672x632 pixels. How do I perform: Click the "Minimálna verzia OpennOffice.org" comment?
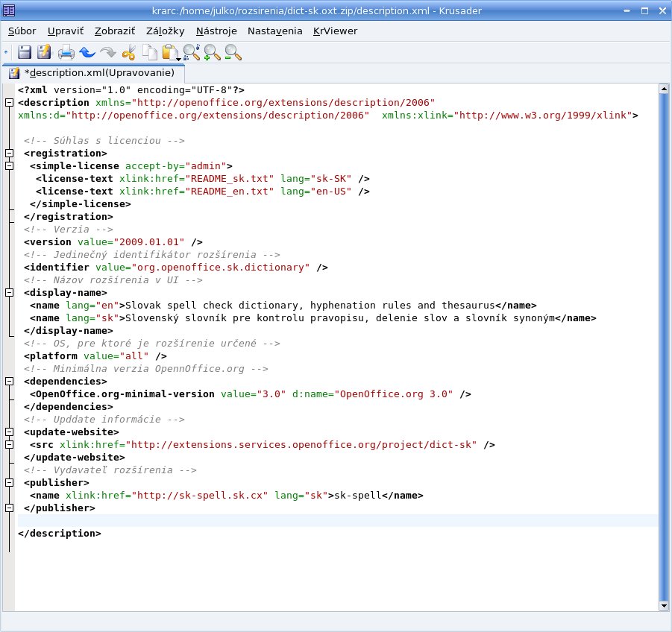tap(146, 369)
